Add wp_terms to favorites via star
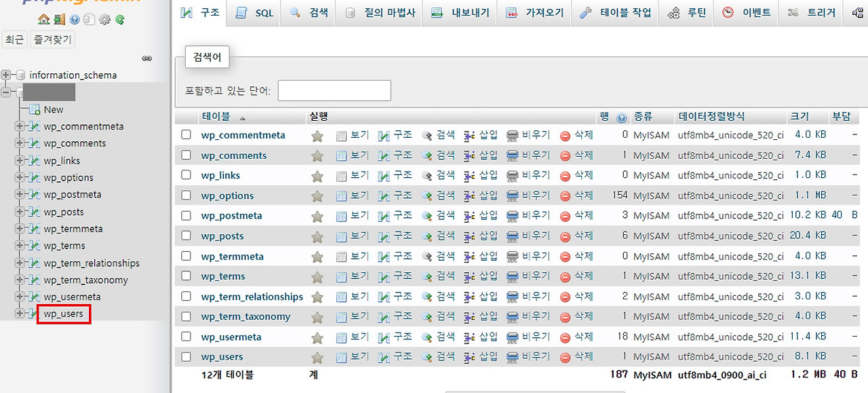 point(317,277)
